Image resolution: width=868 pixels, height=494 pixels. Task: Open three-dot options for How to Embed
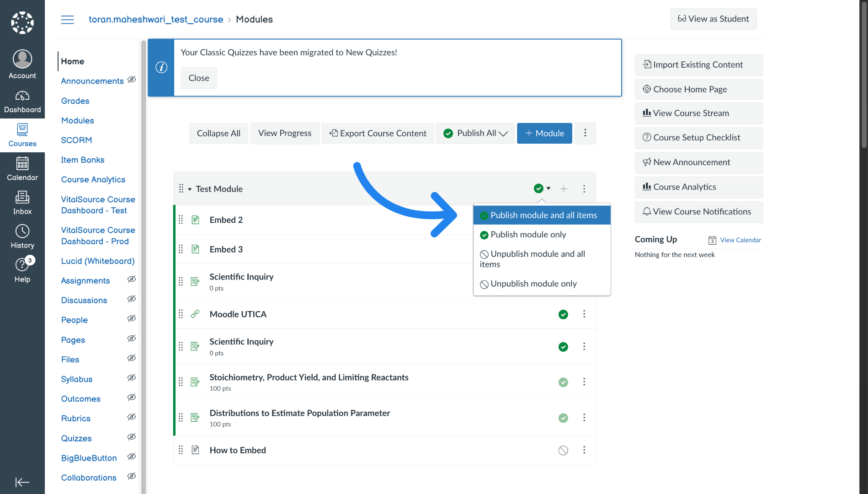(584, 450)
